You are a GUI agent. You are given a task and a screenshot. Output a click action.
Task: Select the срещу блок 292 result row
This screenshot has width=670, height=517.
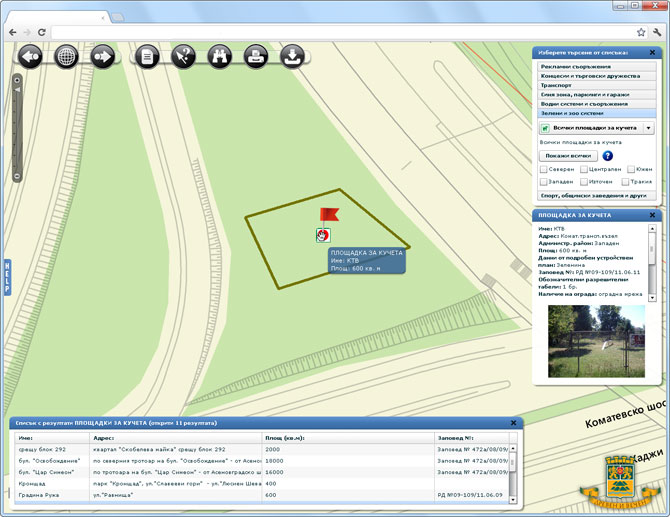click(262, 449)
